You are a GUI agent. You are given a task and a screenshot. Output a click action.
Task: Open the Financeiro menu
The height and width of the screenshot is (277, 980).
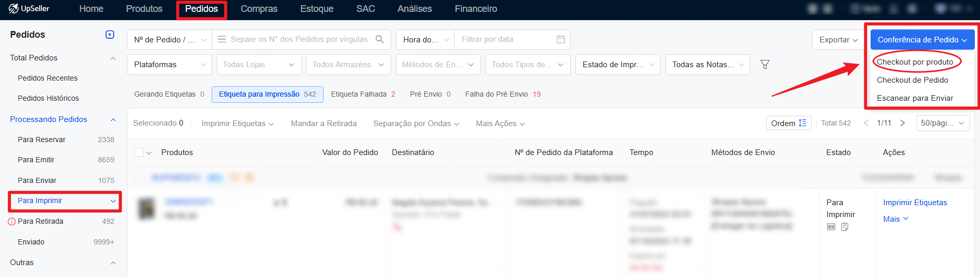click(x=476, y=9)
